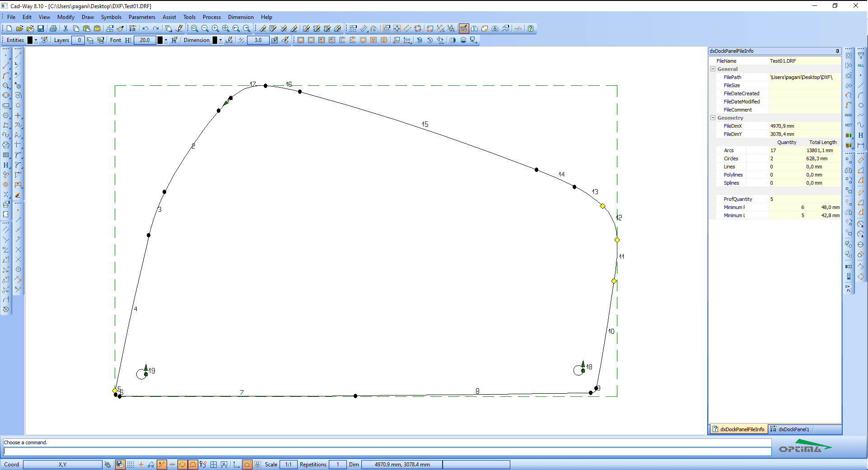868x470 pixels.
Task: Click the layers stack icon
Action: 90,40
